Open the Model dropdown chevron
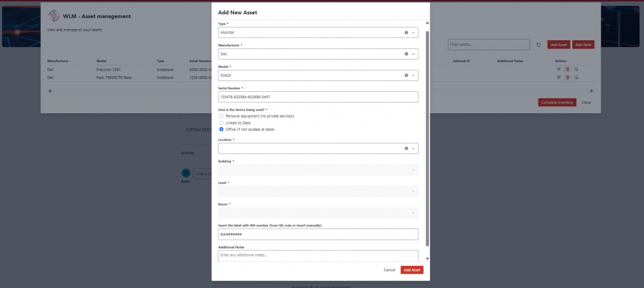644x288 pixels. (413, 75)
